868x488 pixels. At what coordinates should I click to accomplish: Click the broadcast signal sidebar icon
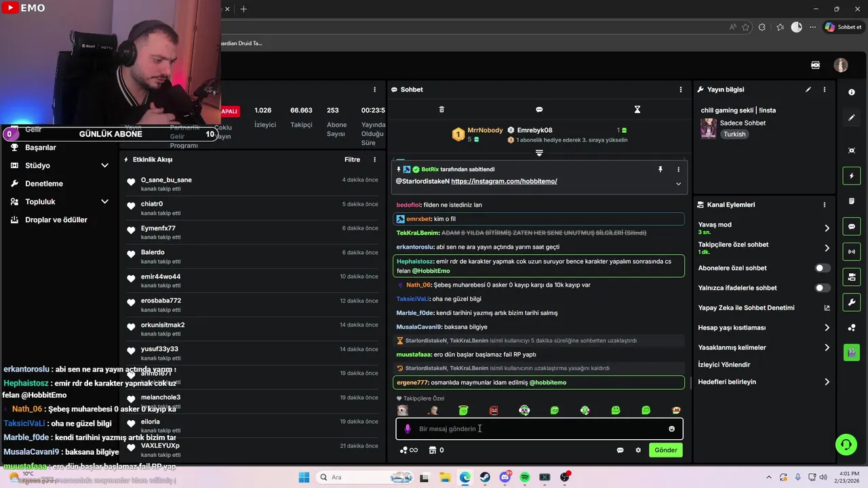tap(852, 251)
